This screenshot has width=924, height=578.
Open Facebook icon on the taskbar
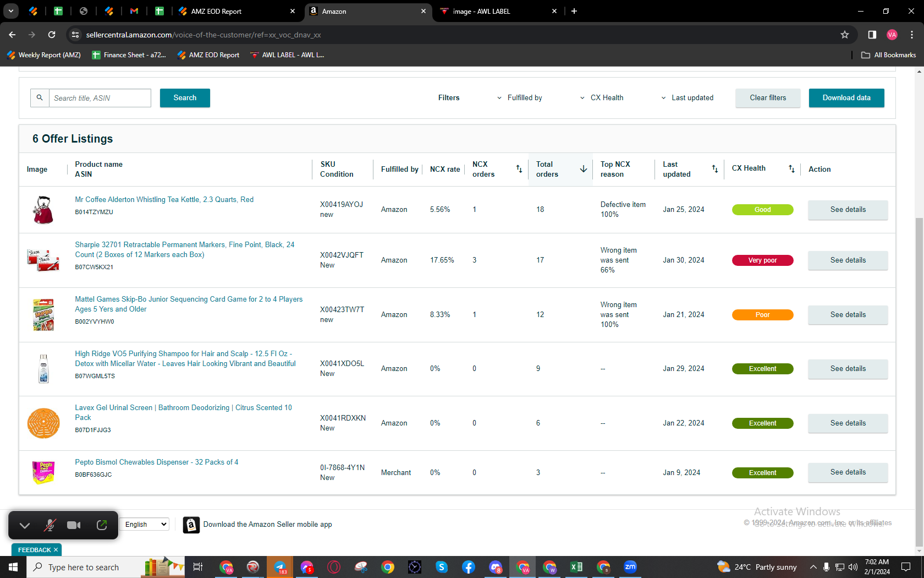469,567
